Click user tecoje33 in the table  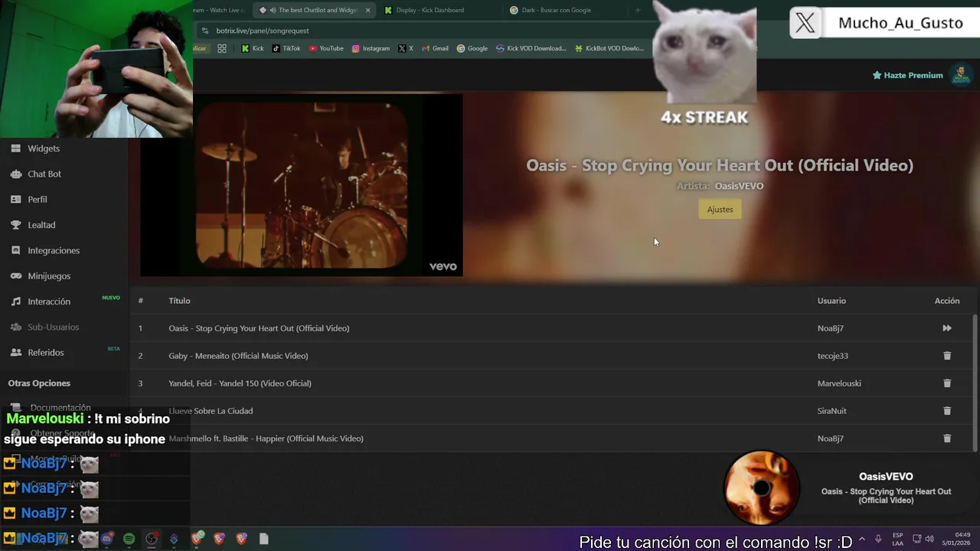[832, 356]
